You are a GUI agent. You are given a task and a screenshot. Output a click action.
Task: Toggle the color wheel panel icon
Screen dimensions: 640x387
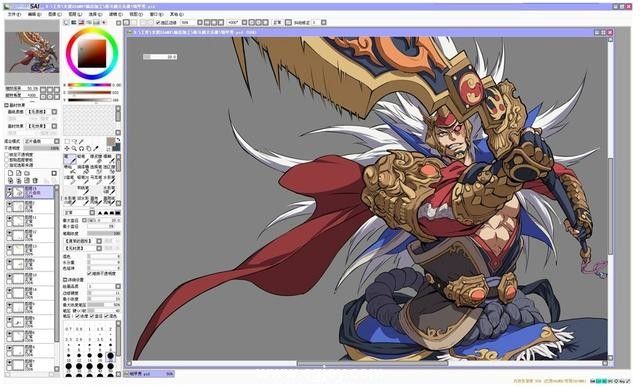click(67, 22)
